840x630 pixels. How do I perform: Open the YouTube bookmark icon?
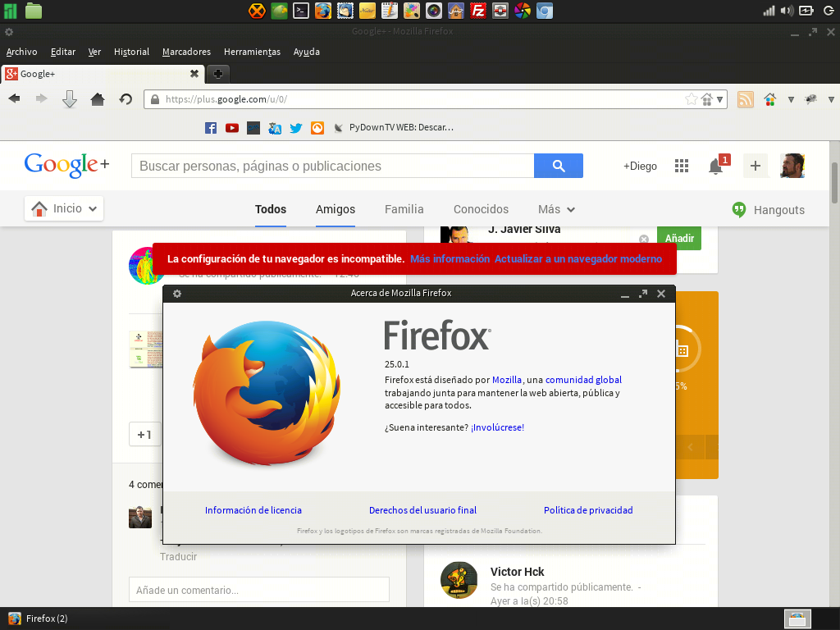(x=232, y=128)
